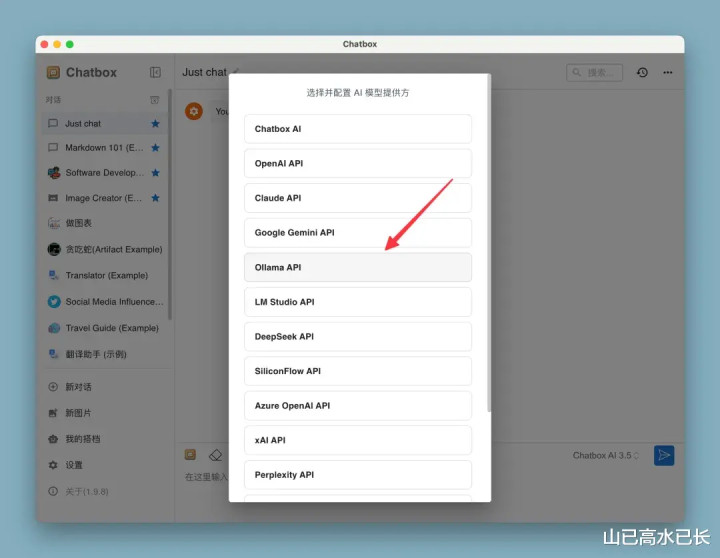Toggle star on Software Developer conversation
This screenshot has height=558, width=720.
pos(155,173)
